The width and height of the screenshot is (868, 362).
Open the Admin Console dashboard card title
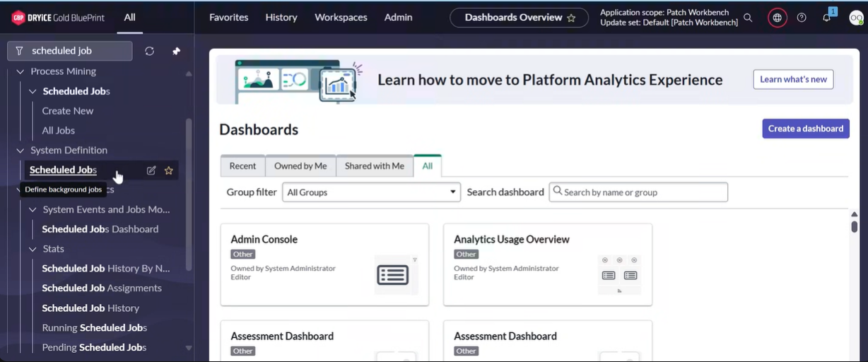pyautogui.click(x=264, y=239)
